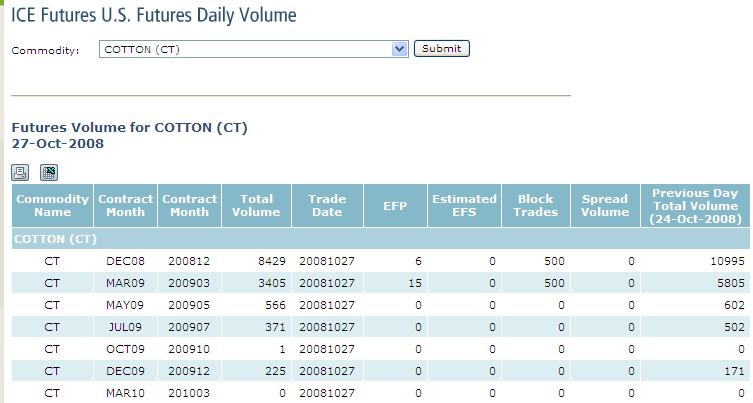Select the OCT09 contract month cell
This screenshot has height=403, width=753.
click(x=125, y=349)
